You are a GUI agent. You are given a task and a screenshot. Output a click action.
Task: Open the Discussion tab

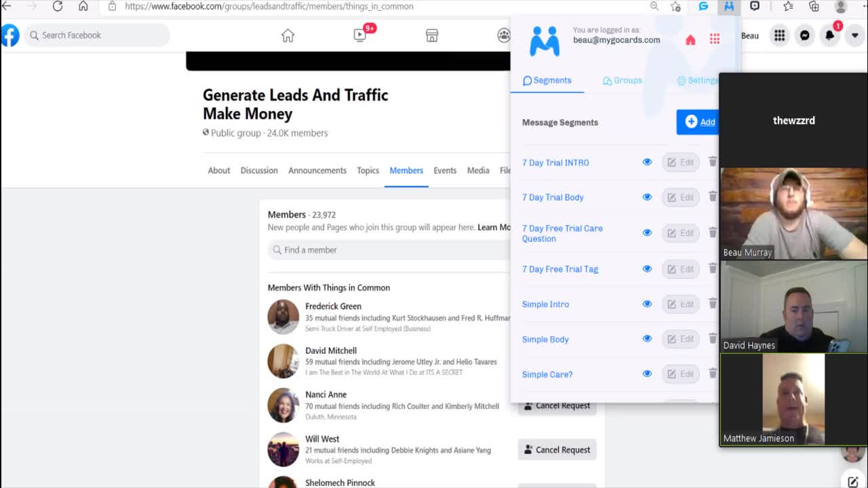tap(259, 170)
